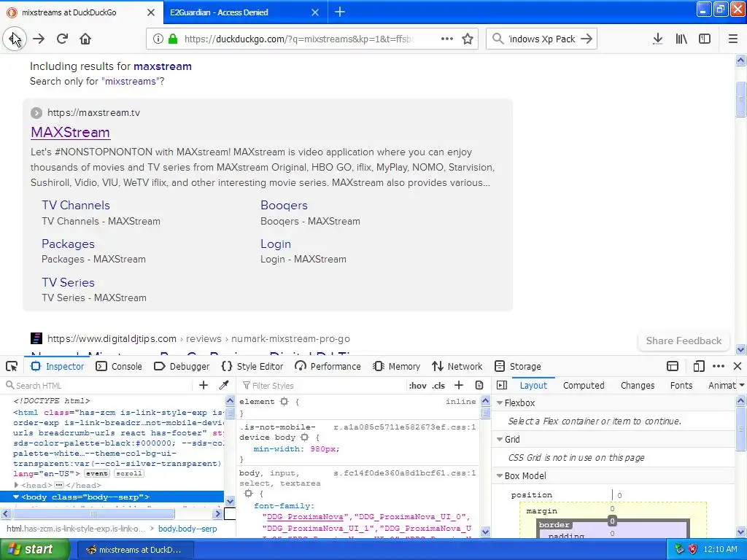Open the TV Series sitelink
747x560 pixels.
(68, 282)
